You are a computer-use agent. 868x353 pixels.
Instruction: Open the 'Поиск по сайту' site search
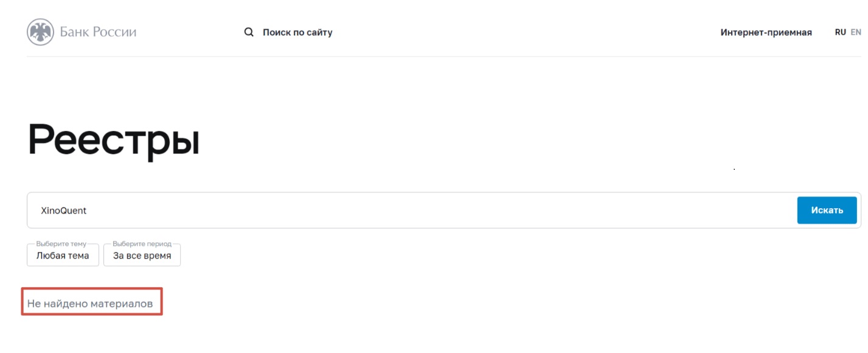click(x=297, y=32)
